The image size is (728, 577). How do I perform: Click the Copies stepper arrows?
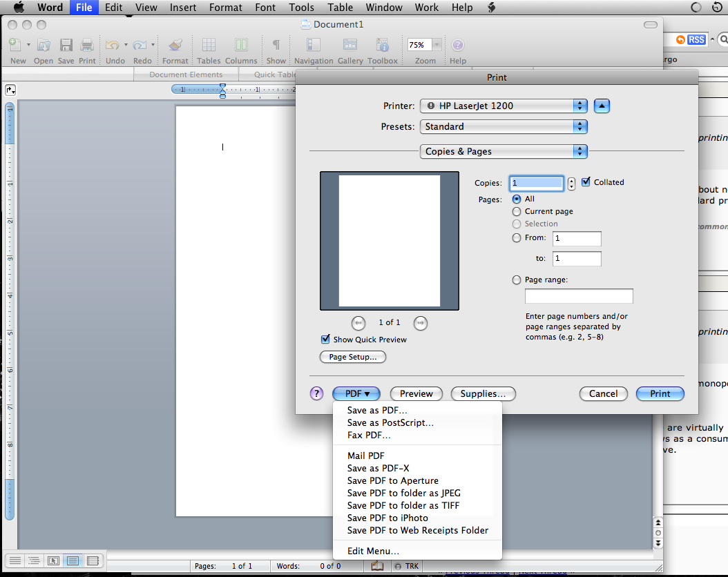[571, 184]
